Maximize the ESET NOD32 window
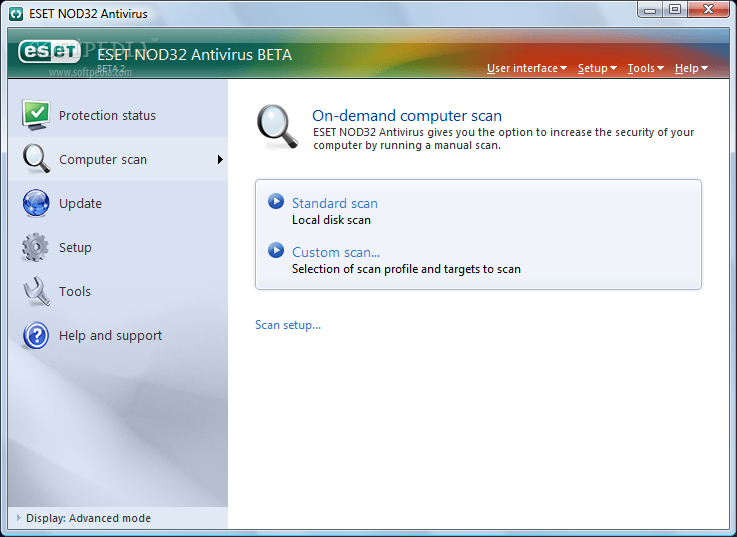 pyautogui.click(x=675, y=10)
